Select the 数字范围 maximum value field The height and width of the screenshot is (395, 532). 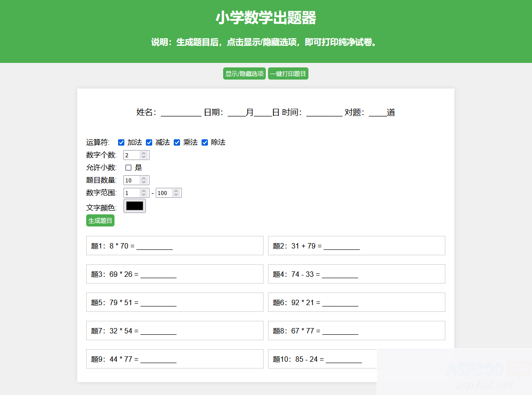(x=163, y=193)
